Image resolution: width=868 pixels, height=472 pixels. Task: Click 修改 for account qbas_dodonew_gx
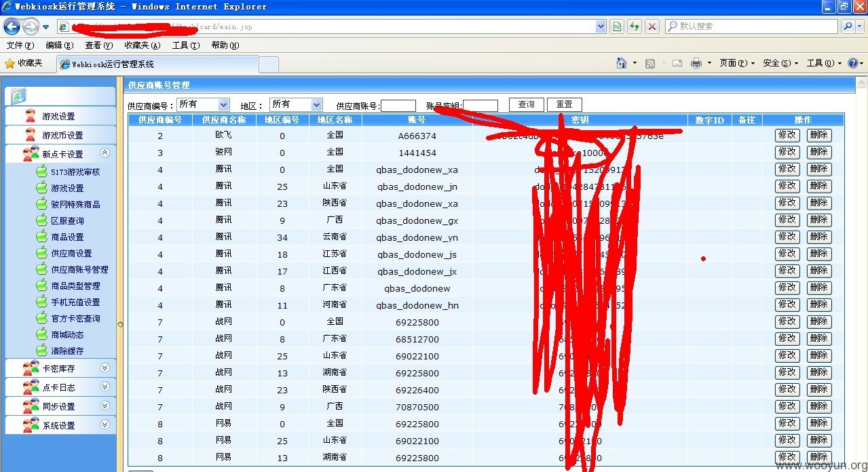(x=787, y=220)
